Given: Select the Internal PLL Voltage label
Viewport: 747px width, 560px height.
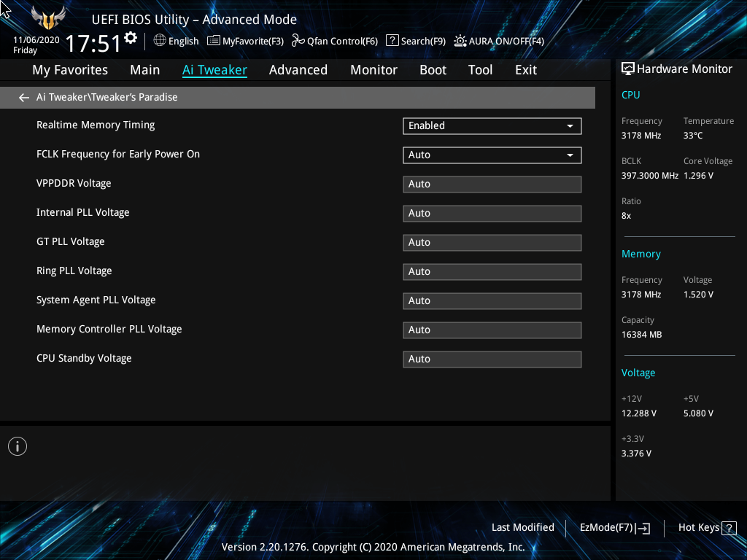Looking at the screenshot, I should click(x=83, y=212).
